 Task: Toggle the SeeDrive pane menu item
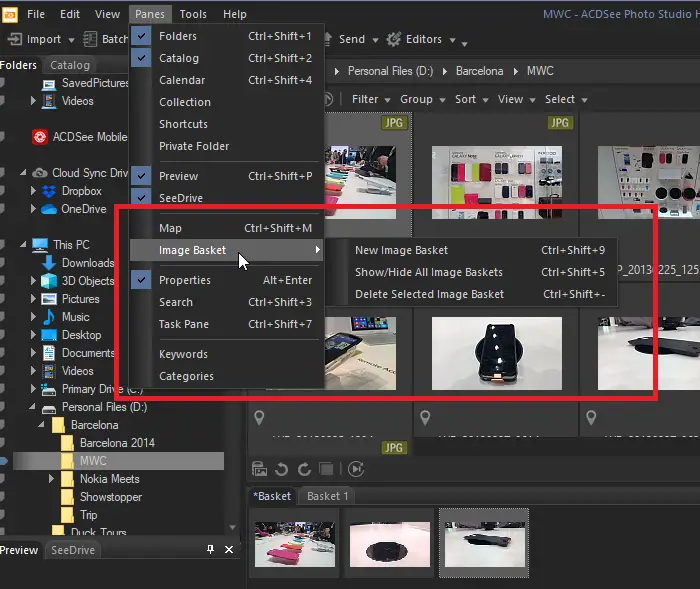[227, 197]
